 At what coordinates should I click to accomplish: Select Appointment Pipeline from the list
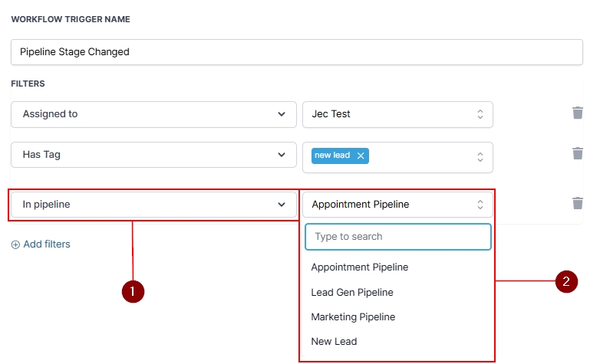tap(360, 267)
